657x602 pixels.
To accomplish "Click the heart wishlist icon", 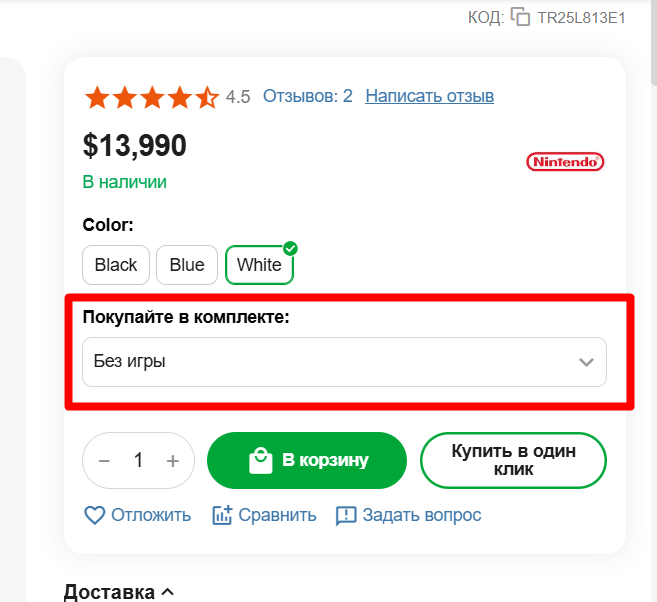I will tap(95, 515).
